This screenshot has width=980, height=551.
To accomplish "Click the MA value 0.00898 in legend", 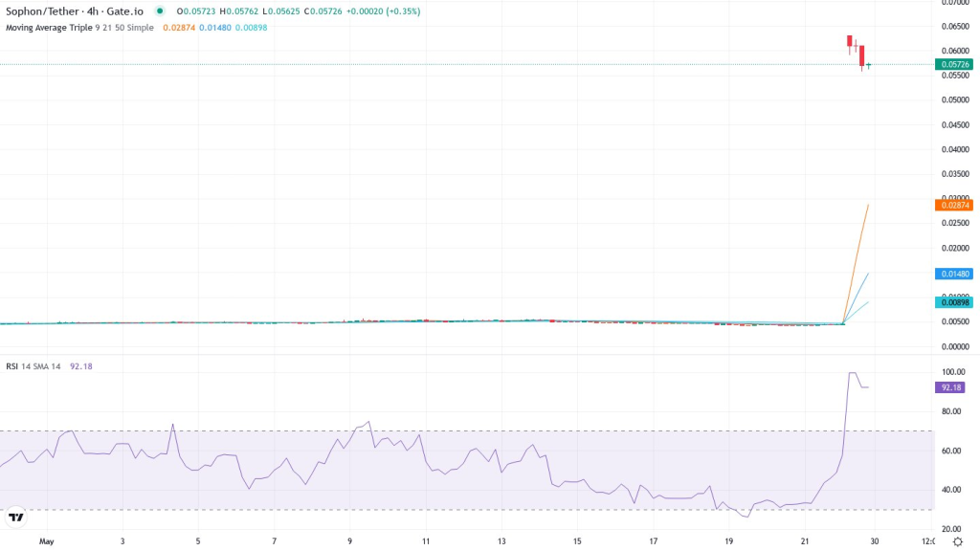I will tap(252, 28).
